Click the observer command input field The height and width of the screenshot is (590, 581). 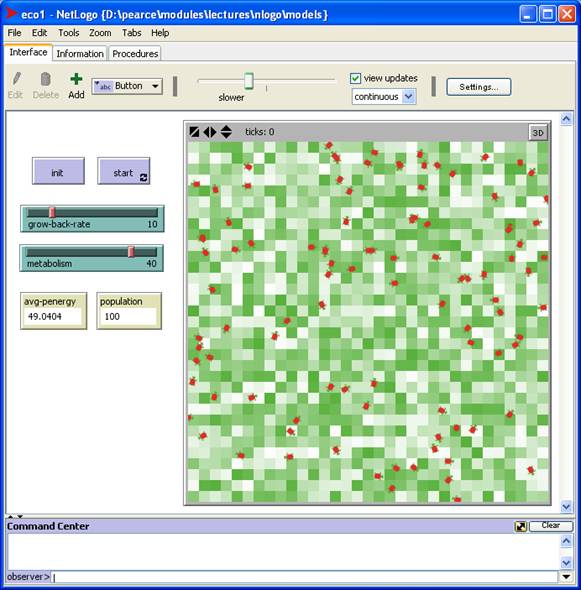coord(304,577)
